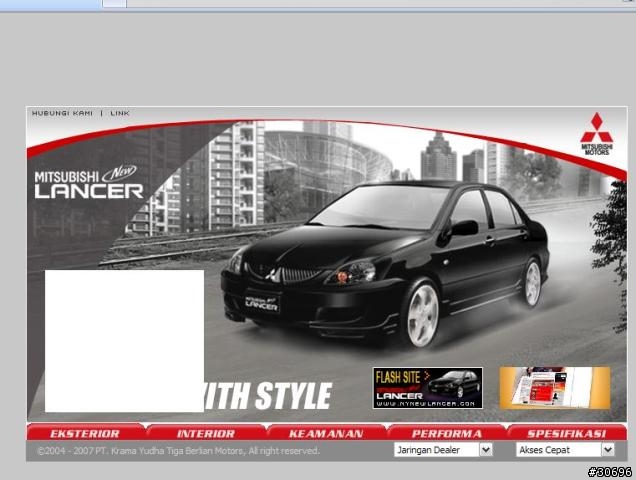Expand the Akses Cepat dropdown arrow
Image resolution: width=636 pixels, height=480 pixels.
tap(608, 450)
